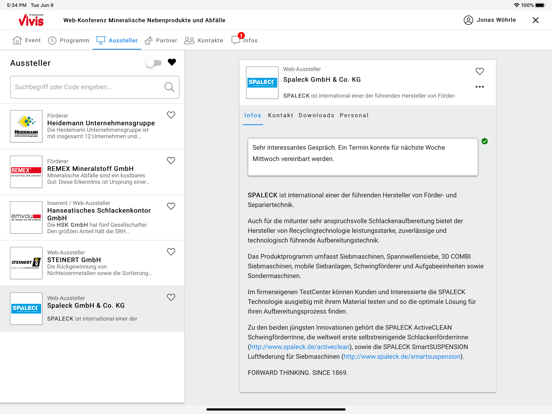This screenshot has height=414, width=552.
Task: Click the green saved checkmark icon
Action: point(484,141)
